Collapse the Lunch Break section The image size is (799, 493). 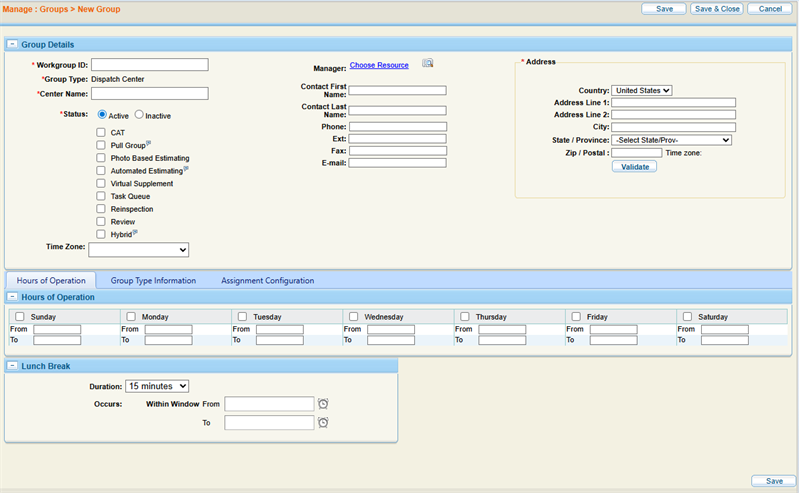11,366
